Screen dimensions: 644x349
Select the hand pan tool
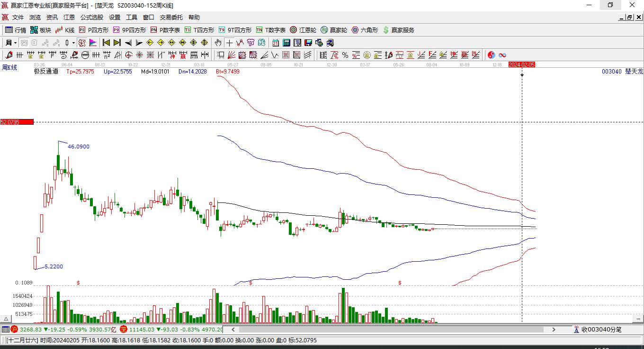point(218,43)
